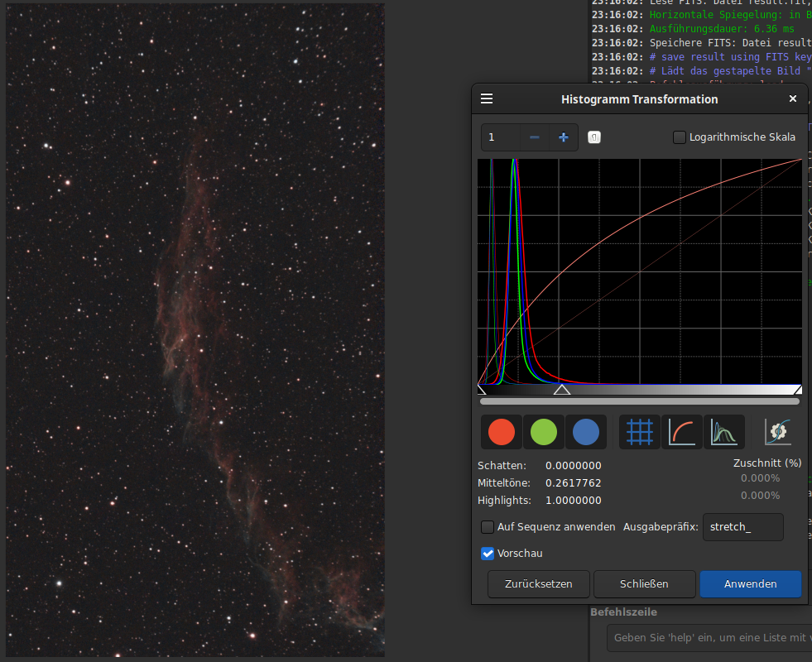Viewport: 812px width, 662px height.
Task: Click the Schließen button
Action: tap(644, 584)
